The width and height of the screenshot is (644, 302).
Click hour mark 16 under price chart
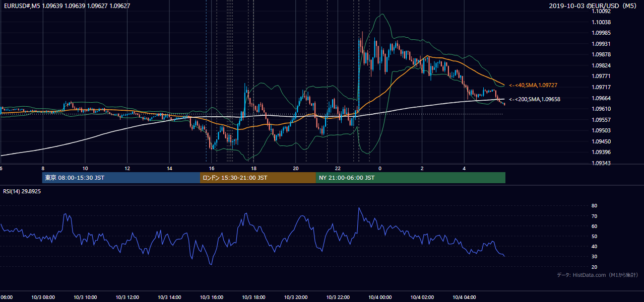tap(212, 168)
